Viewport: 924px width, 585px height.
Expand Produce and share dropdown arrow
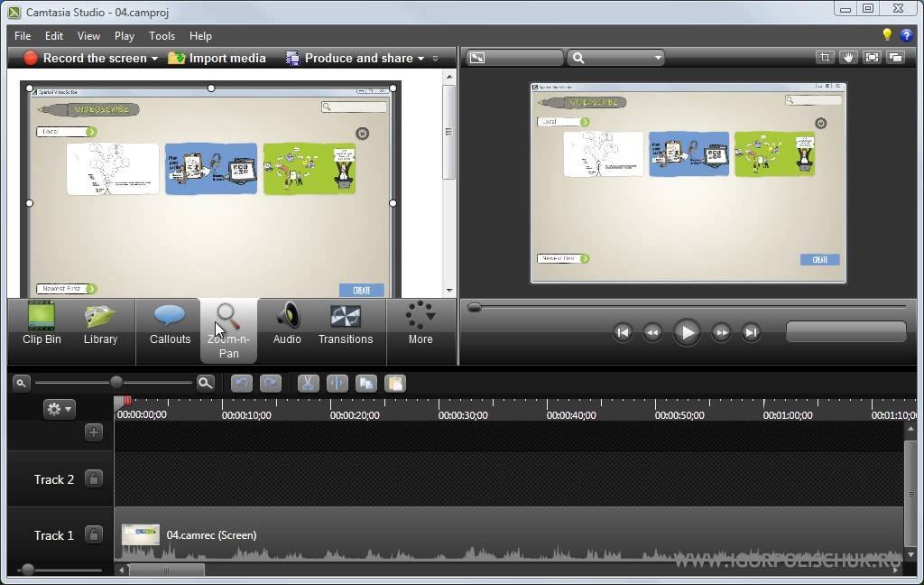coord(420,59)
